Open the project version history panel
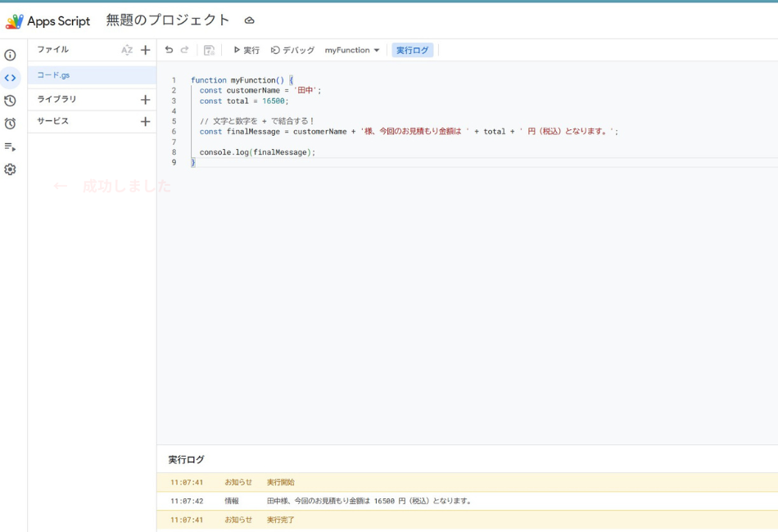 (x=9, y=102)
